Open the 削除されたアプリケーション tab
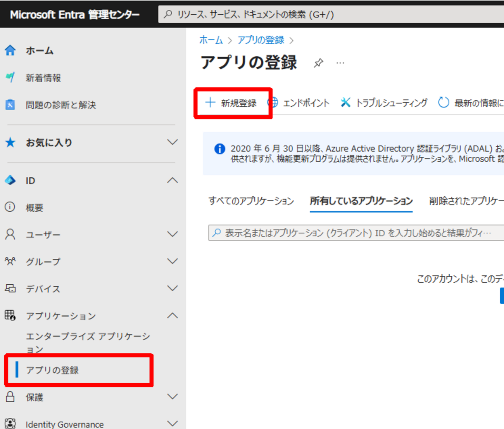The width and height of the screenshot is (504, 429). point(466,201)
